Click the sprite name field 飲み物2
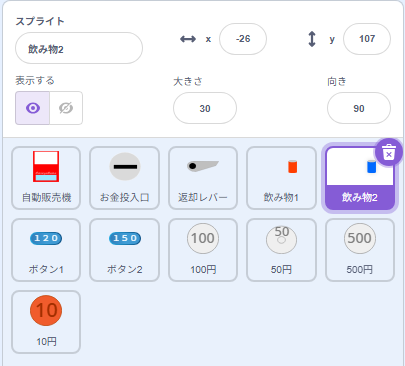 pos(79,48)
